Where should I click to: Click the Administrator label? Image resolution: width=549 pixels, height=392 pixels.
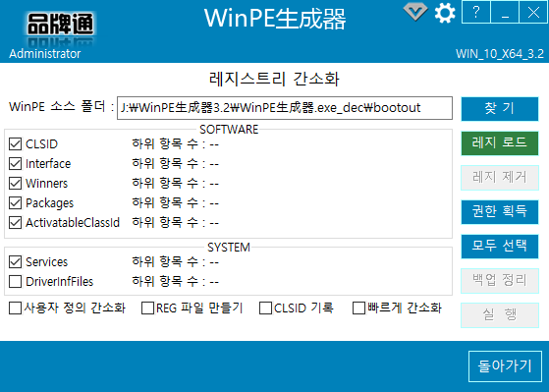(45, 54)
